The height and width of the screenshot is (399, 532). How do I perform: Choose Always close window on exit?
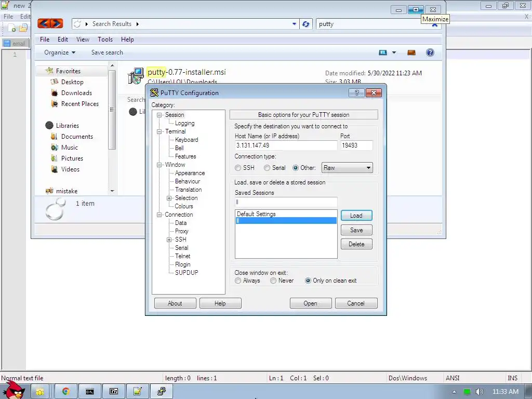(238, 281)
